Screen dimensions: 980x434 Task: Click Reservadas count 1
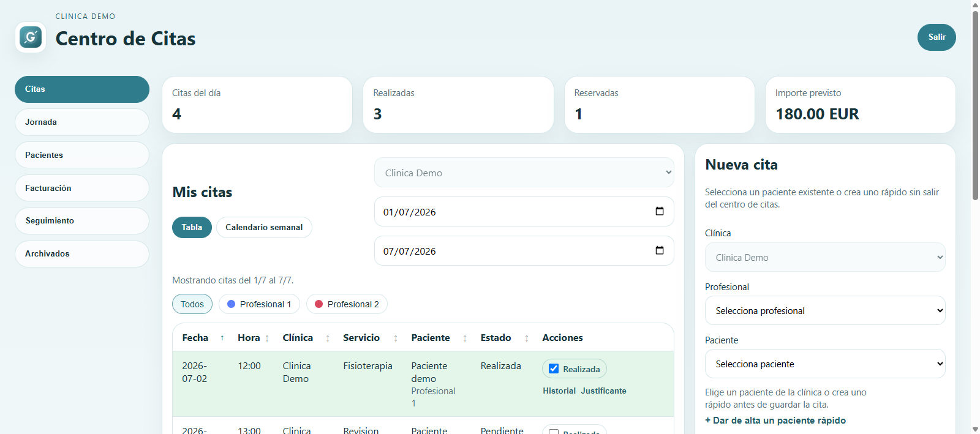[x=579, y=114]
